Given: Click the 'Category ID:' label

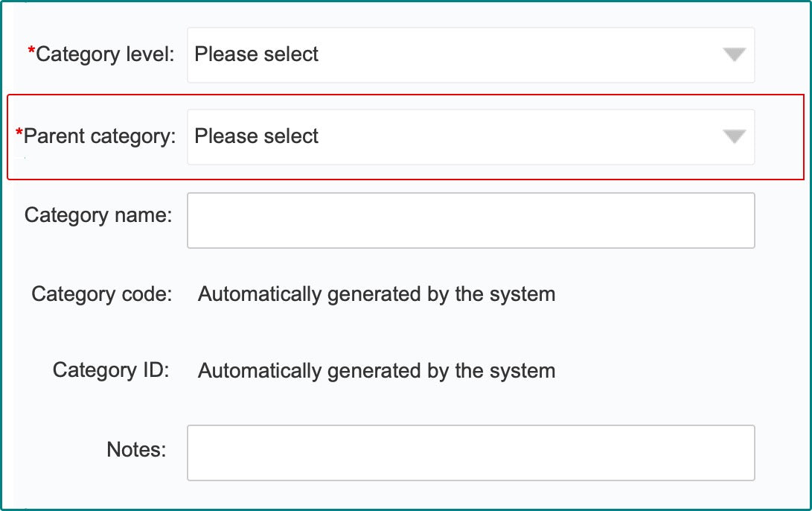Looking at the screenshot, I should [x=111, y=370].
